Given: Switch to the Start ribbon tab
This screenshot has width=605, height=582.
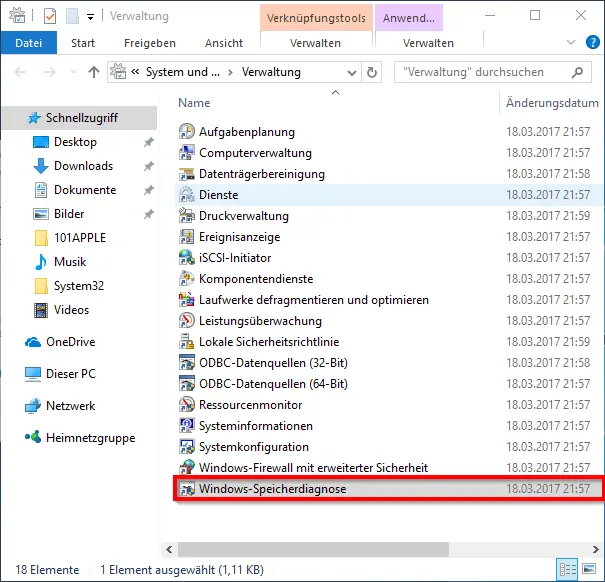Looking at the screenshot, I should tap(83, 43).
